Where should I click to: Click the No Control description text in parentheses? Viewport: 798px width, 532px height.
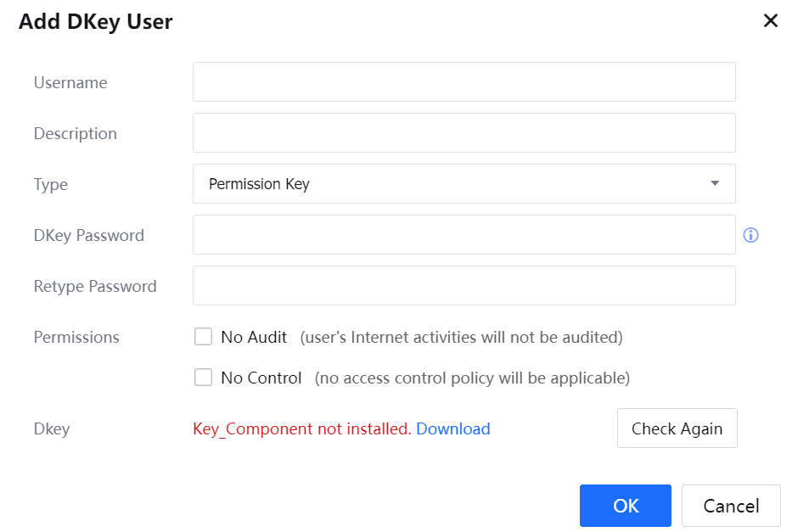click(472, 378)
